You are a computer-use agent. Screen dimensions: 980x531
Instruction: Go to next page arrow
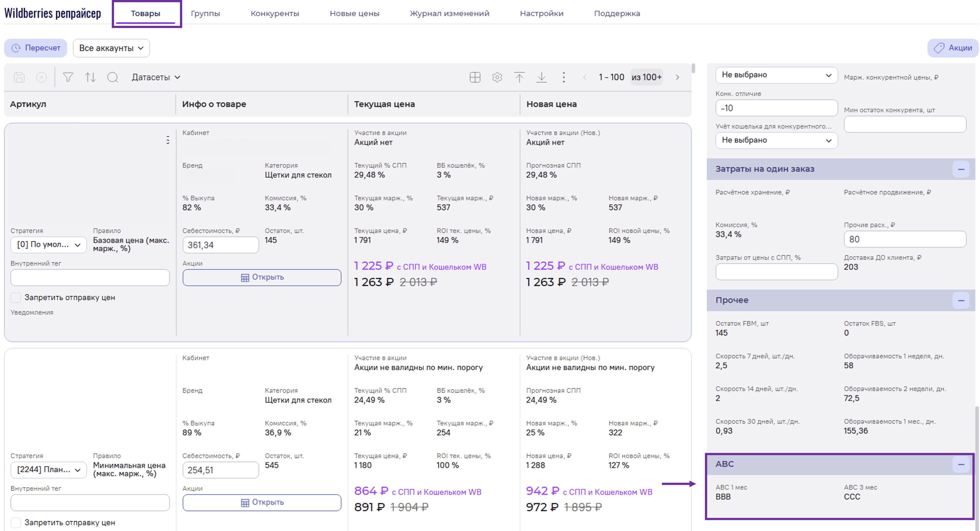pos(677,77)
